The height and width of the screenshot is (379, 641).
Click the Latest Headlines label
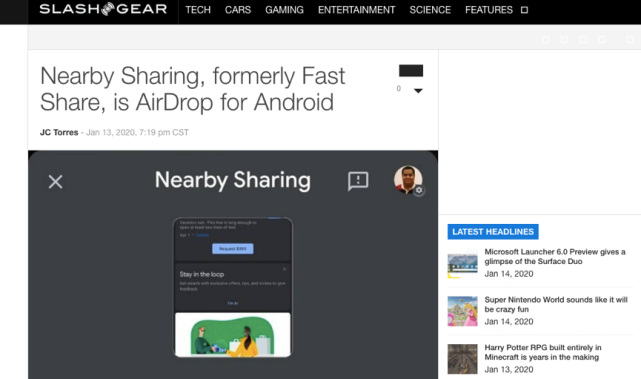tap(493, 232)
